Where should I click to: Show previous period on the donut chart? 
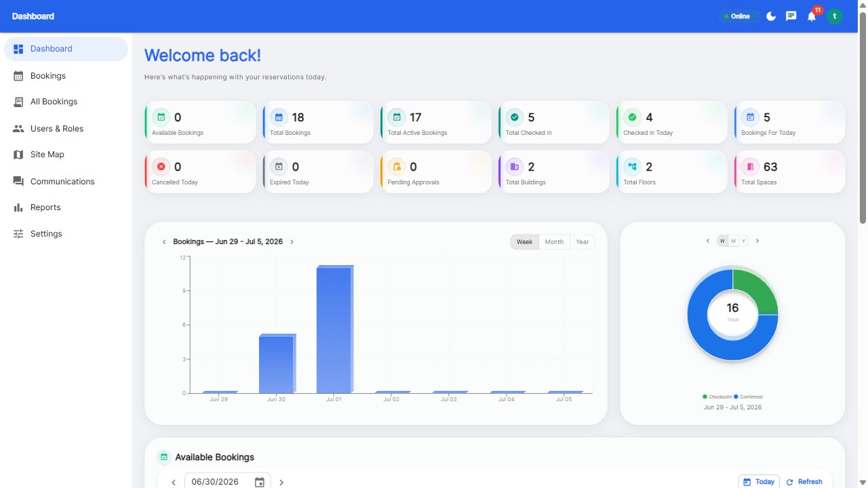[708, 241]
